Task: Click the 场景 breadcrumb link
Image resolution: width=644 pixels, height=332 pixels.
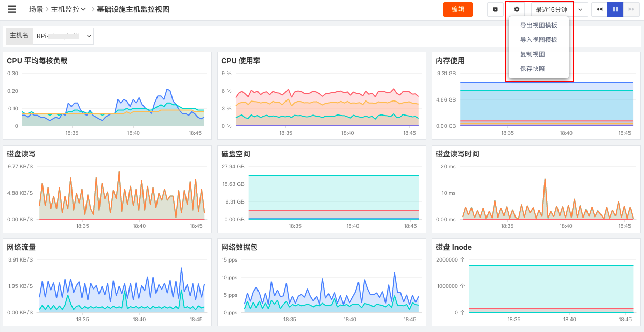Action: pos(36,9)
